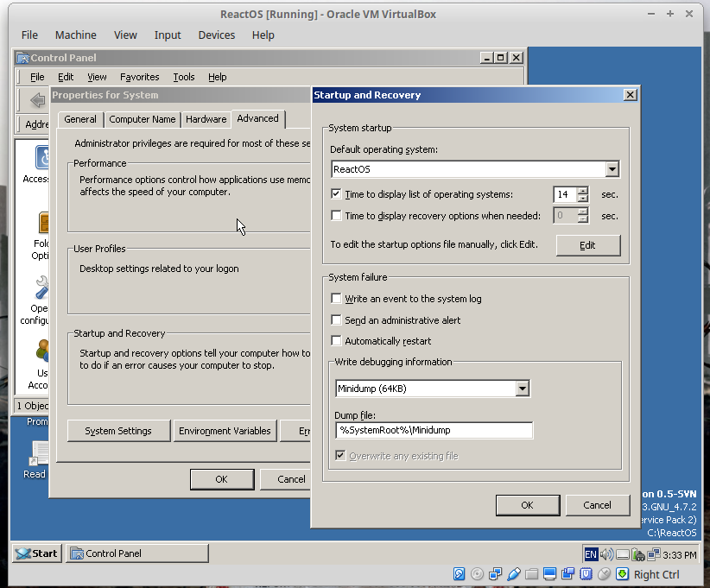Close the Startup and Recovery dialog
Viewport: 710px width, 588px height.
[630, 95]
